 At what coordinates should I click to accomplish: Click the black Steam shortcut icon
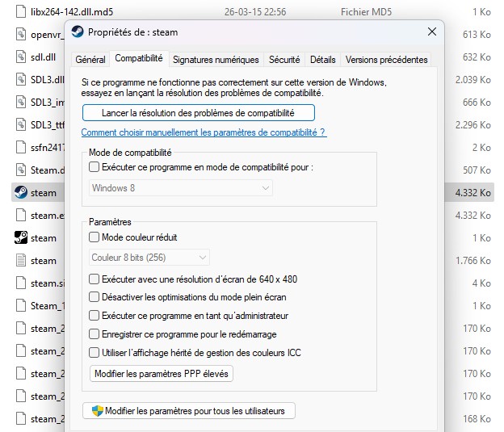coord(21,238)
